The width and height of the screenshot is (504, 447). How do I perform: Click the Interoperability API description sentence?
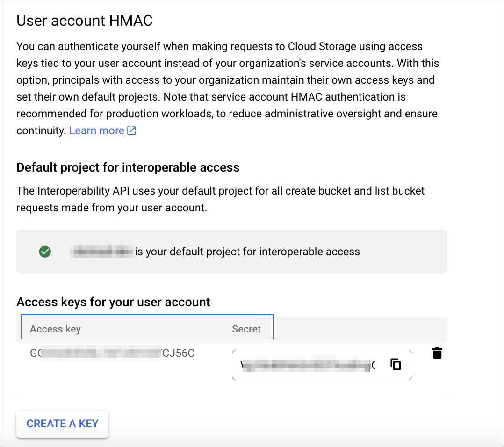point(220,191)
